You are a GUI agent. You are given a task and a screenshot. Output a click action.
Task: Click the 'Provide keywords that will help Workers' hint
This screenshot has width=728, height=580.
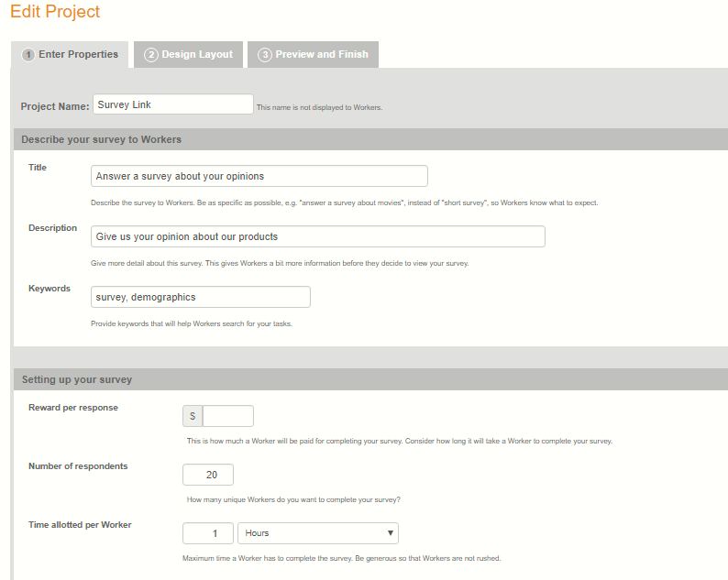[192, 323]
